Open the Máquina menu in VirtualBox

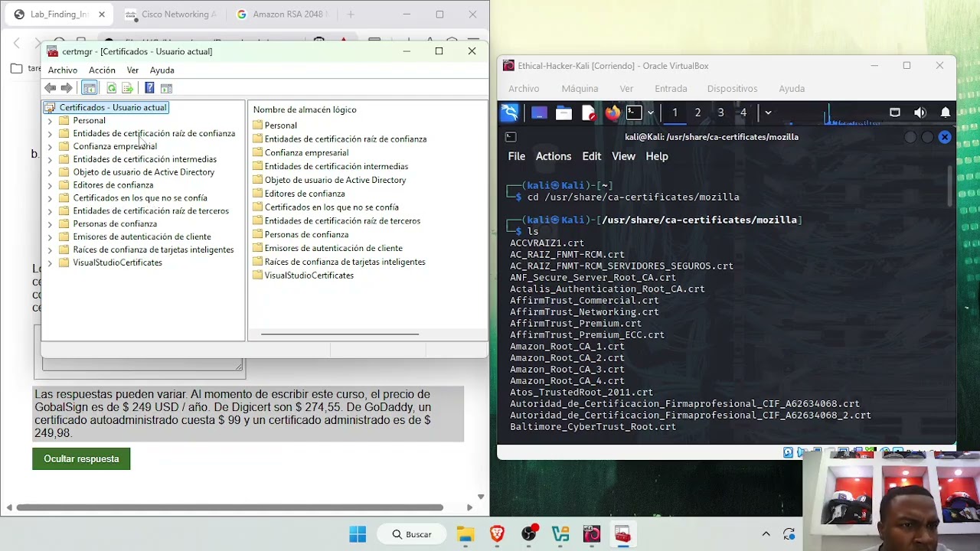[x=580, y=89]
